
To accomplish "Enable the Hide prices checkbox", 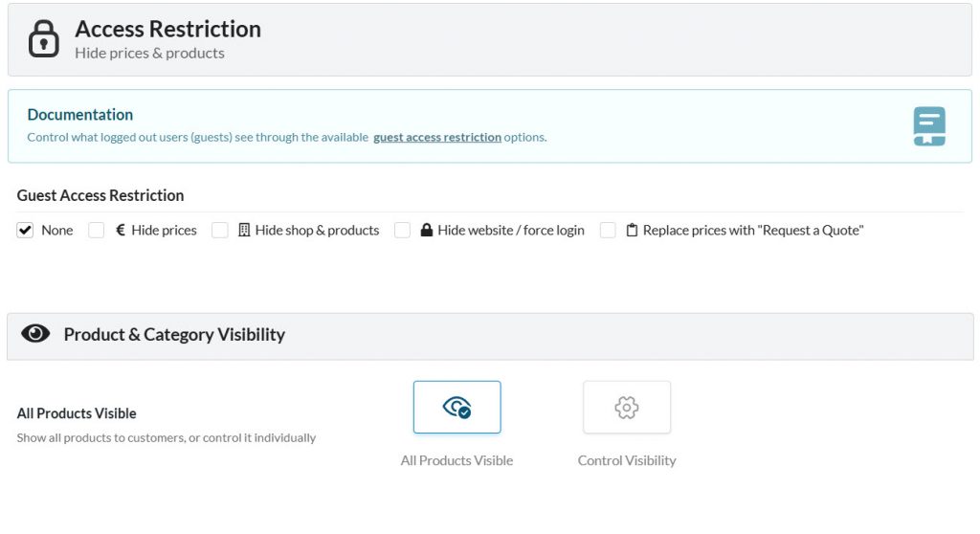I will (x=96, y=231).
